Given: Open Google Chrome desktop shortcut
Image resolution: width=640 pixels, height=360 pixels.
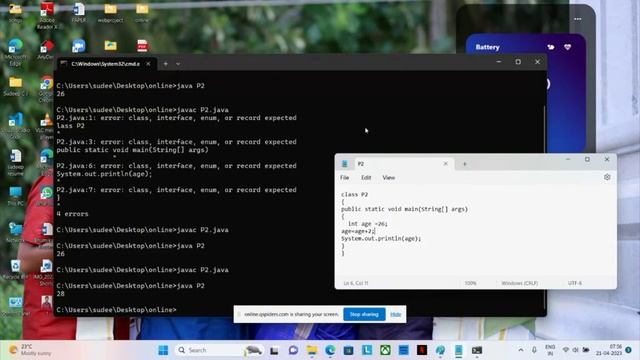Looking at the screenshot, I should (47, 88).
